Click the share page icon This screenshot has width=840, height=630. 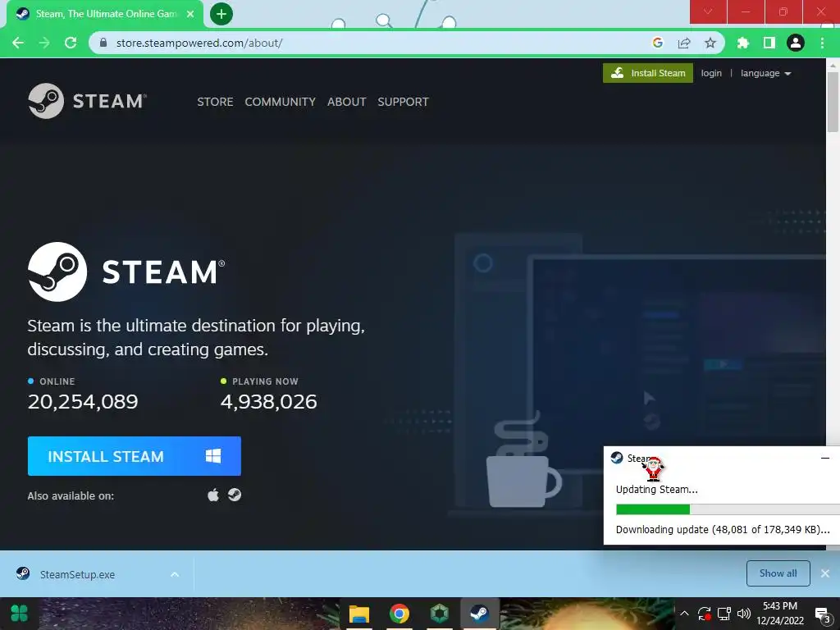coord(684,43)
